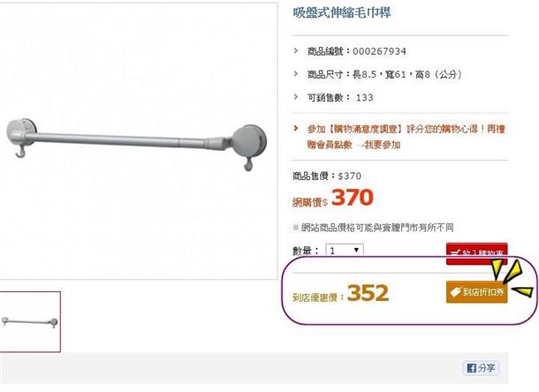
Task: Click arrow bullet beside 商品編號
Action: pyautogui.click(x=296, y=50)
